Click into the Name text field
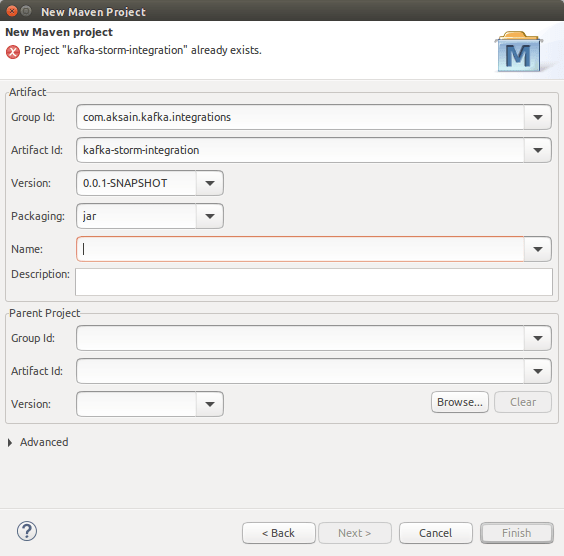The image size is (564, 556). [300, 249]
